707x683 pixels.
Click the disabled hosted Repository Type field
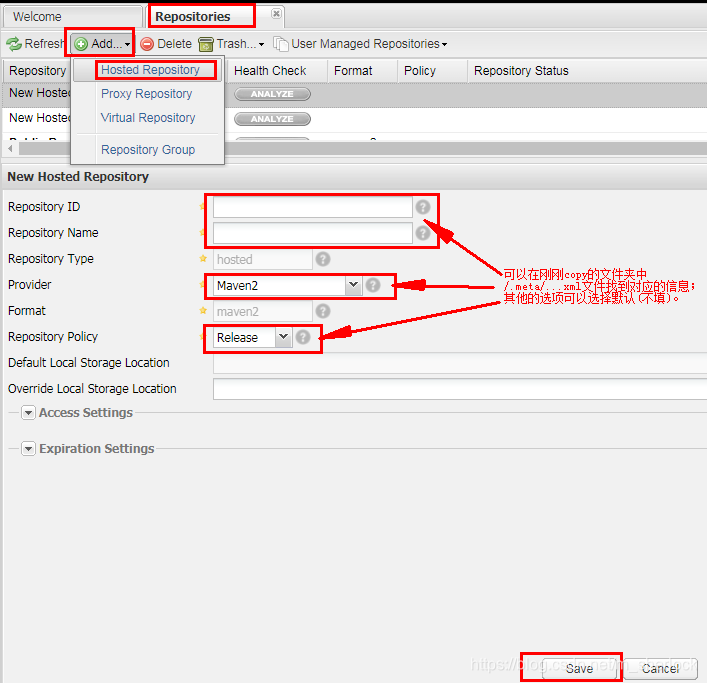click(262, 260)
